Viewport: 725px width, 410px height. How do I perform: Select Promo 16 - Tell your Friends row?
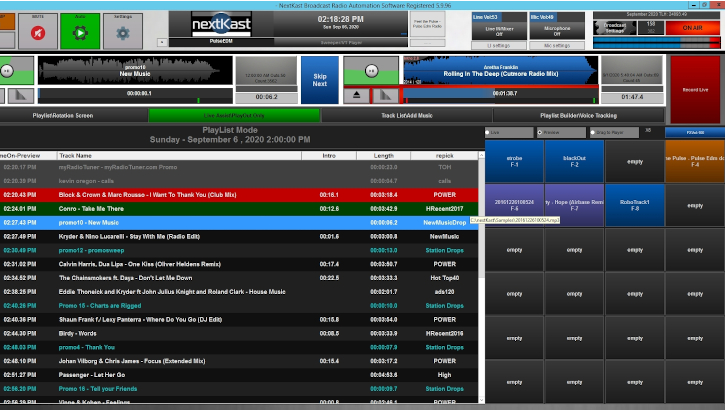pos(239,389)
